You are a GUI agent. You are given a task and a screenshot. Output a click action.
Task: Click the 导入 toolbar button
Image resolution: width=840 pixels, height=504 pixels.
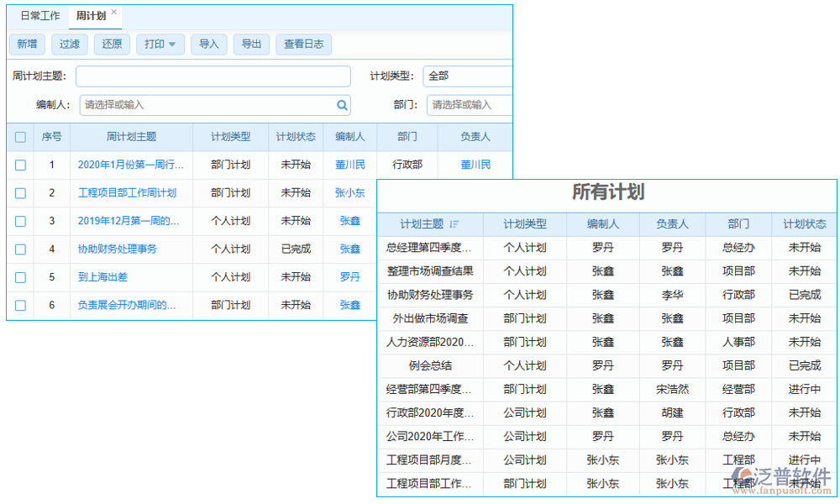209,45
